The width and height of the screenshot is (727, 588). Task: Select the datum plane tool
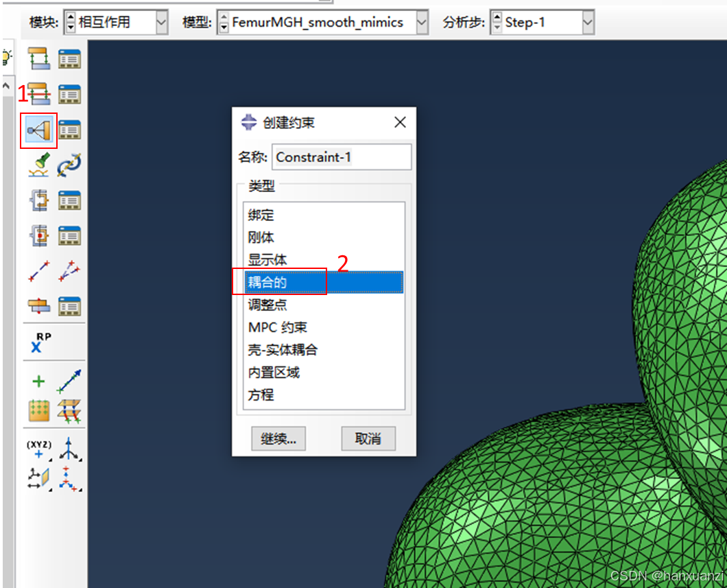coord(39,478)
